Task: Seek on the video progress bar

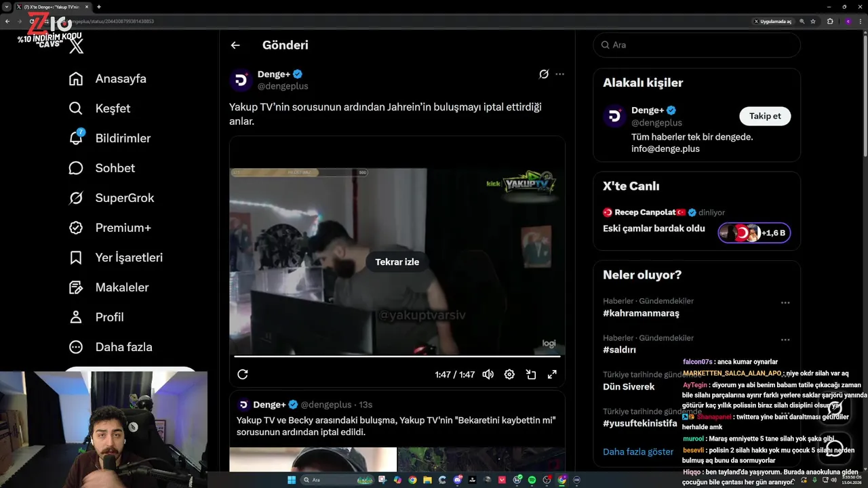Action: point(397,356)
